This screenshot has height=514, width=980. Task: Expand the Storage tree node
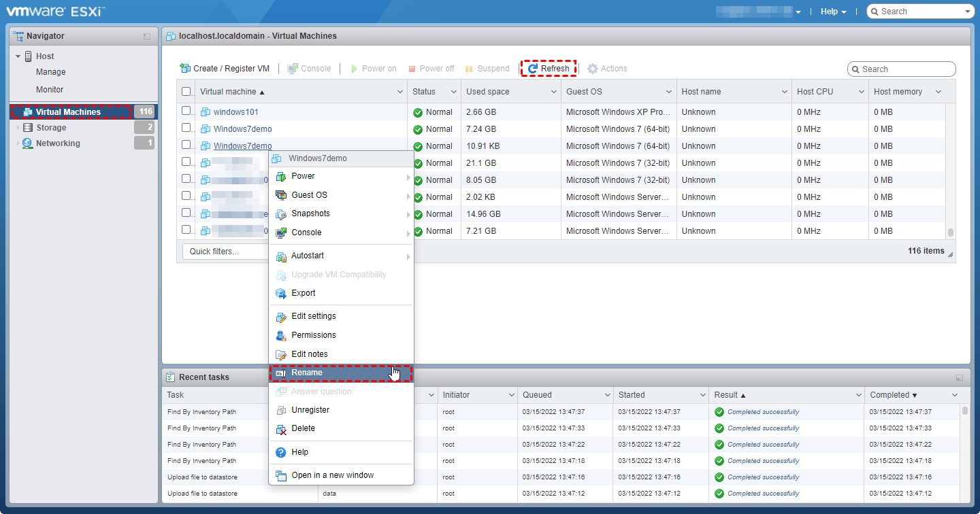[x=18, y=128]
